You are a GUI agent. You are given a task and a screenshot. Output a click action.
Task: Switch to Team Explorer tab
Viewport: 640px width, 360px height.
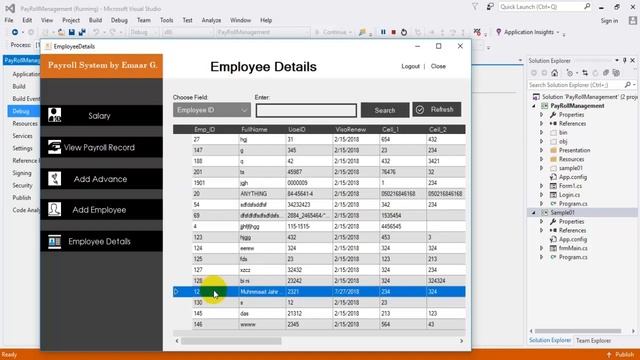pyautogui.click(x=593, y=340)
